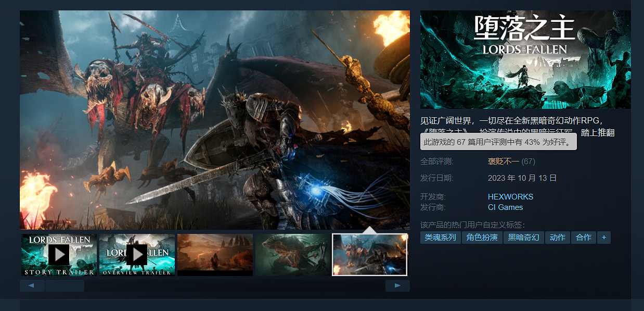Click the (67) review count
Viewport: 644px width, 311px height.
click(x=529, y=161)
